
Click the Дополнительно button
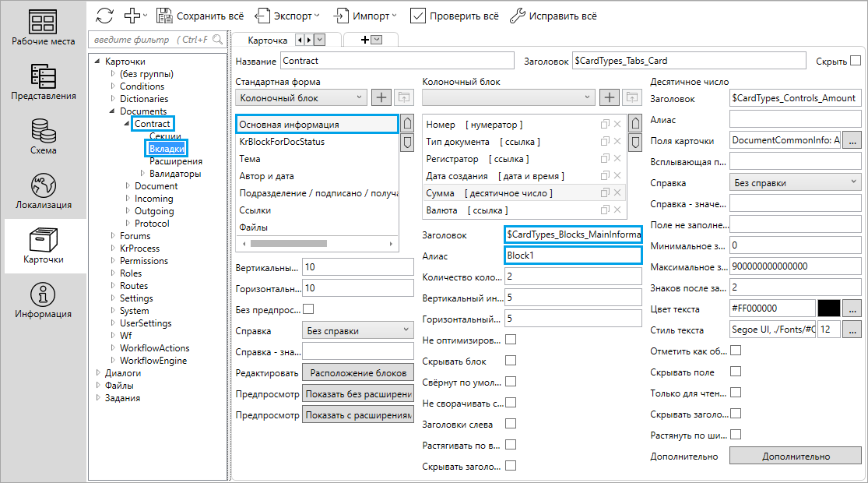pyautogui.click(x=795, y=456)
